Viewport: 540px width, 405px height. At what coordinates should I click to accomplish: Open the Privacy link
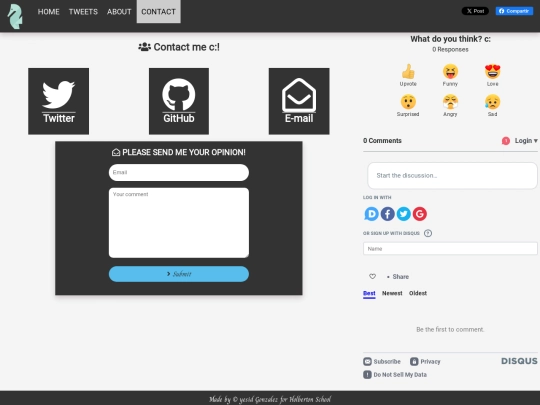point(430,362)
